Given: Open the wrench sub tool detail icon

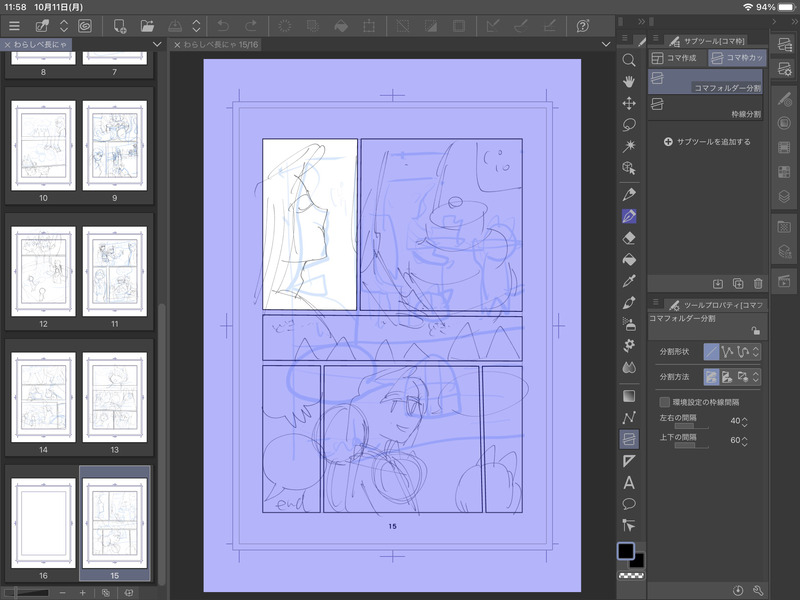Looking at the screenshot, I should 758,590.
